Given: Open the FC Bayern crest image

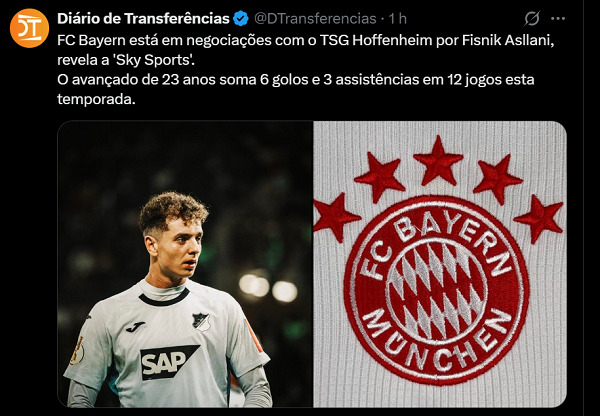Looking at the screenshot, I should tap(440, 264).
